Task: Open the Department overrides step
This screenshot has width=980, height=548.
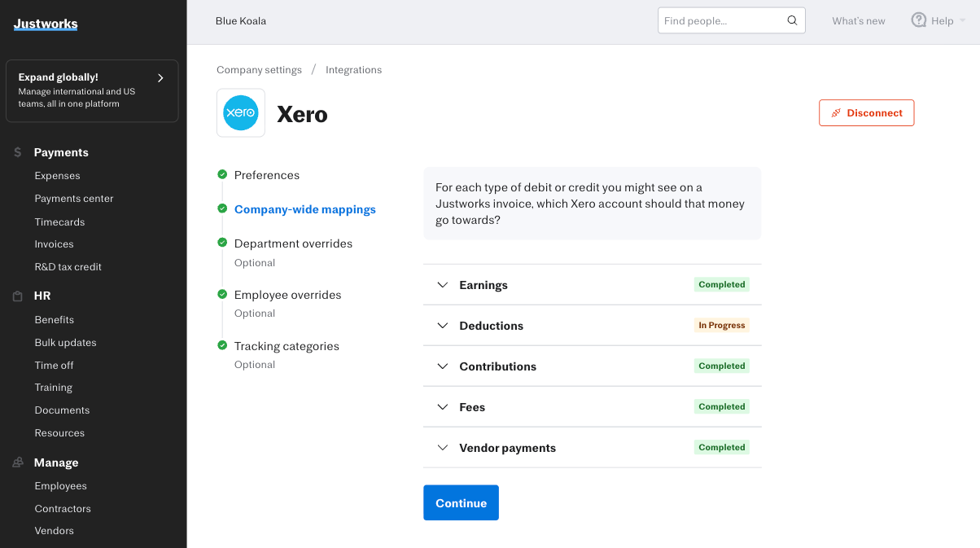Action: coord(293,243)
